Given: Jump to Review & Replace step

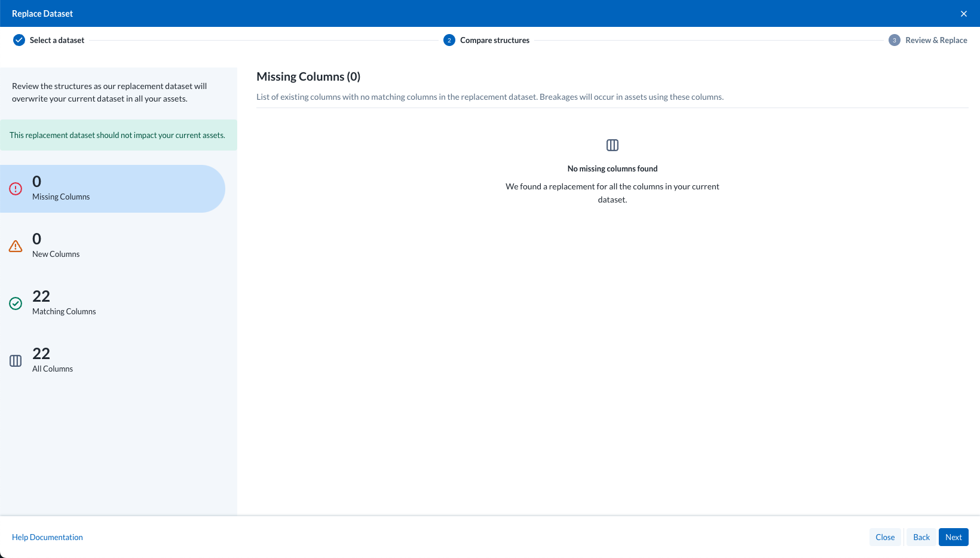Looking at the screenshot, I should point(936,40).
